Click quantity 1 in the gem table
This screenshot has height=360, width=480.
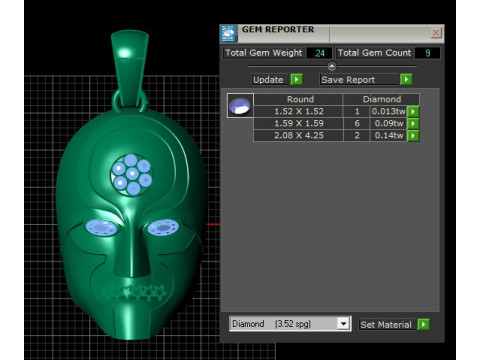(357, 111)
